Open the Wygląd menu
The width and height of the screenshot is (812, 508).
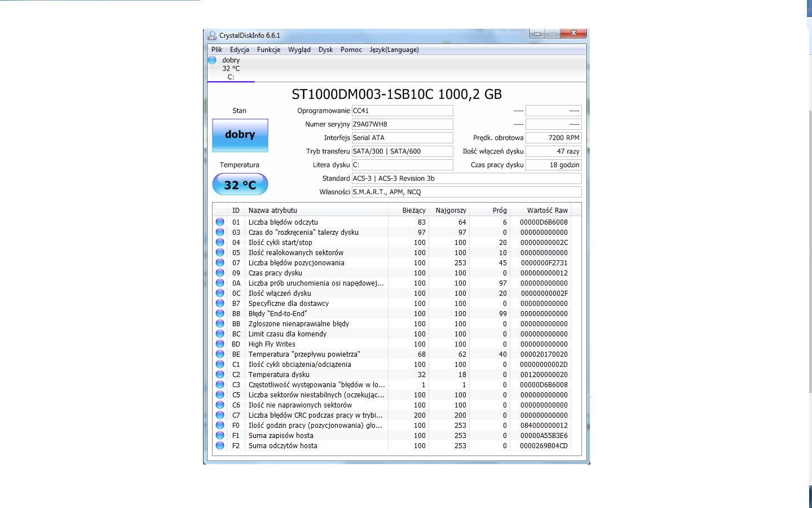click(x=299, y=50)
